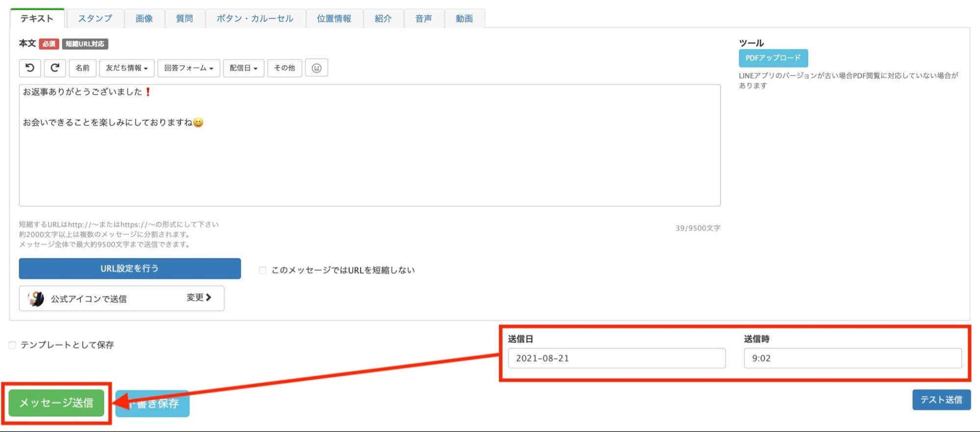980x432 pixels.
Task: Enable the URL短縮しない checkbox
Action: 263,270
